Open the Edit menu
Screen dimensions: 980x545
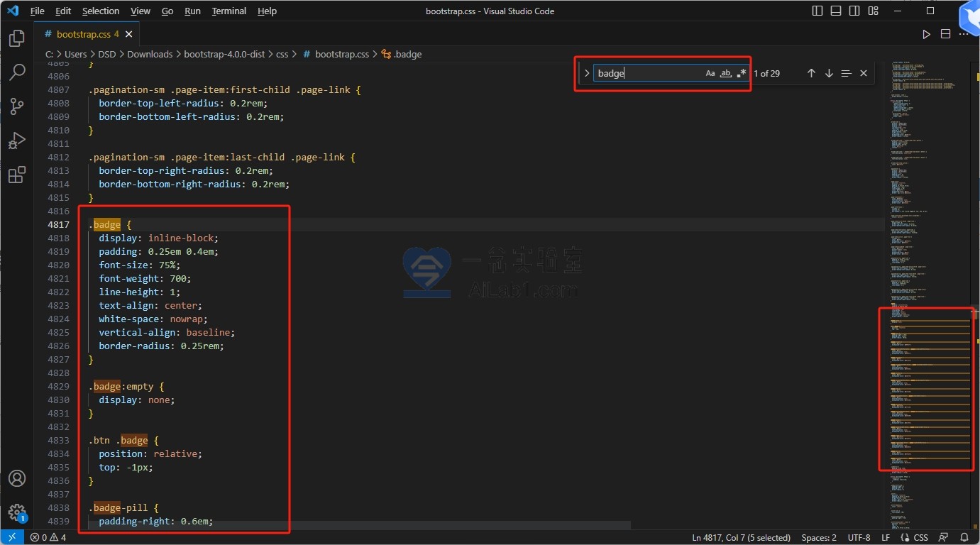(x=63, y=11)
